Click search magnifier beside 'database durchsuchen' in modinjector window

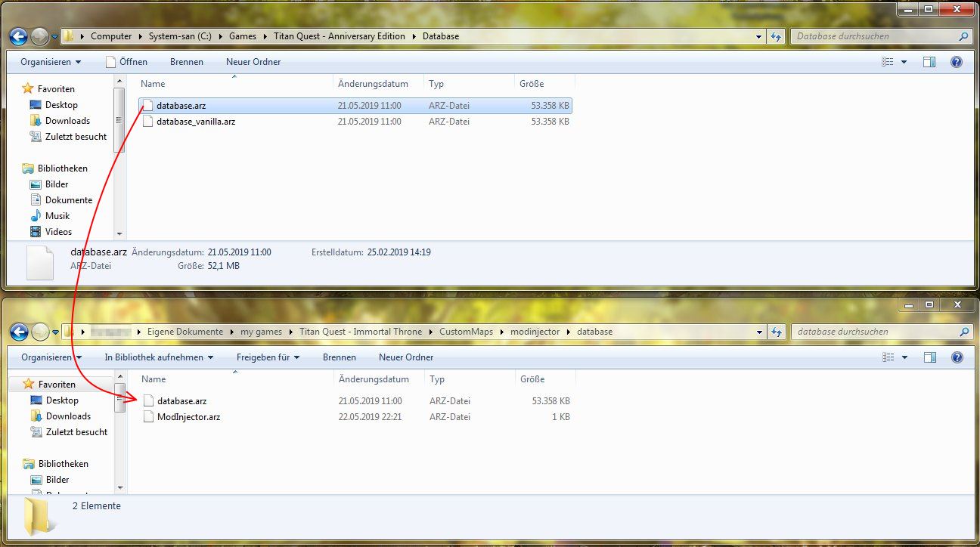[963, 332]
